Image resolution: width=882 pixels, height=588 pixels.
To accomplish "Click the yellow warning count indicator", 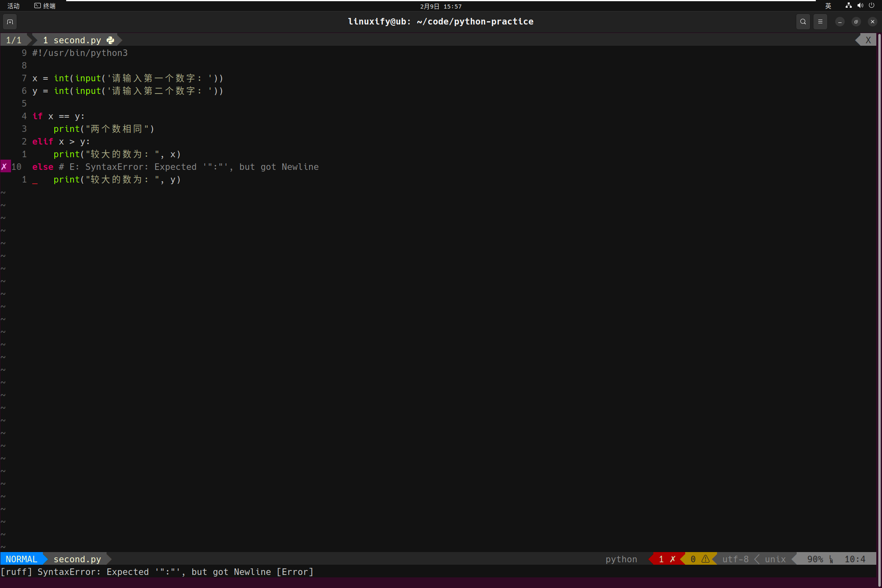I will coord(699,559).
